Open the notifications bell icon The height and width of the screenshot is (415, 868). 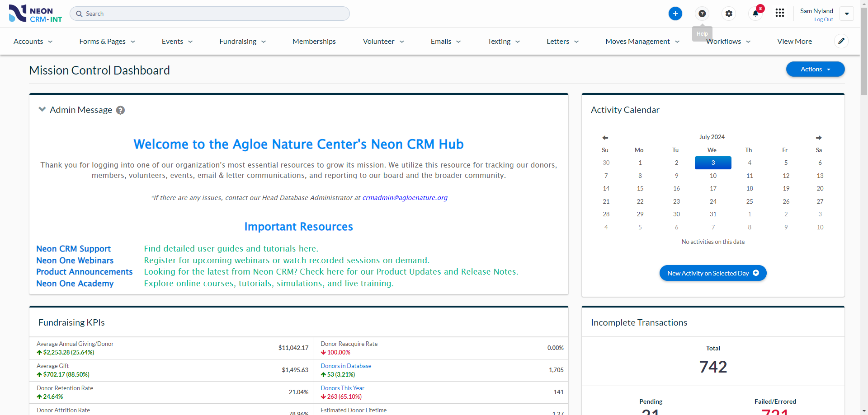pyautogui.click(x=755, y=14)
